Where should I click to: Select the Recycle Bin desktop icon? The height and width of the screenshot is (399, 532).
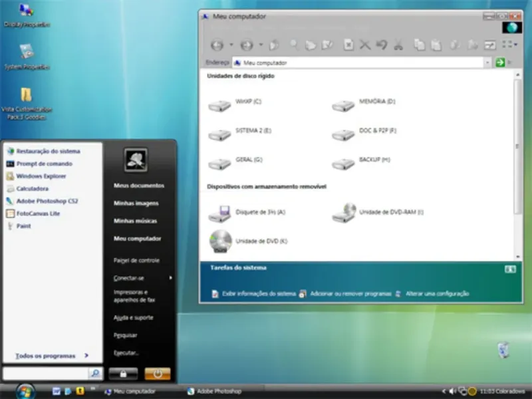503,350
